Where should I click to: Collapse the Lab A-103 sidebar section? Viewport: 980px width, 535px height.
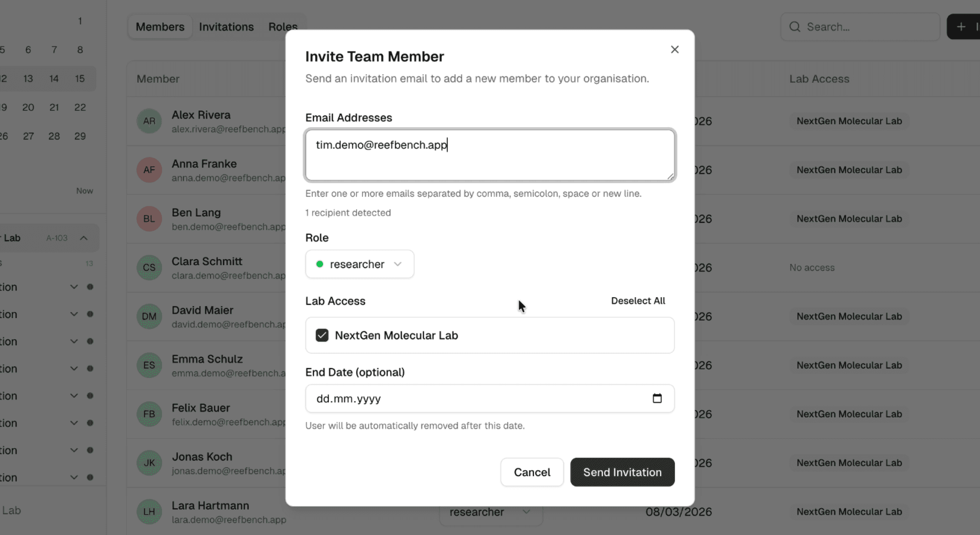[x=83, y=238]
